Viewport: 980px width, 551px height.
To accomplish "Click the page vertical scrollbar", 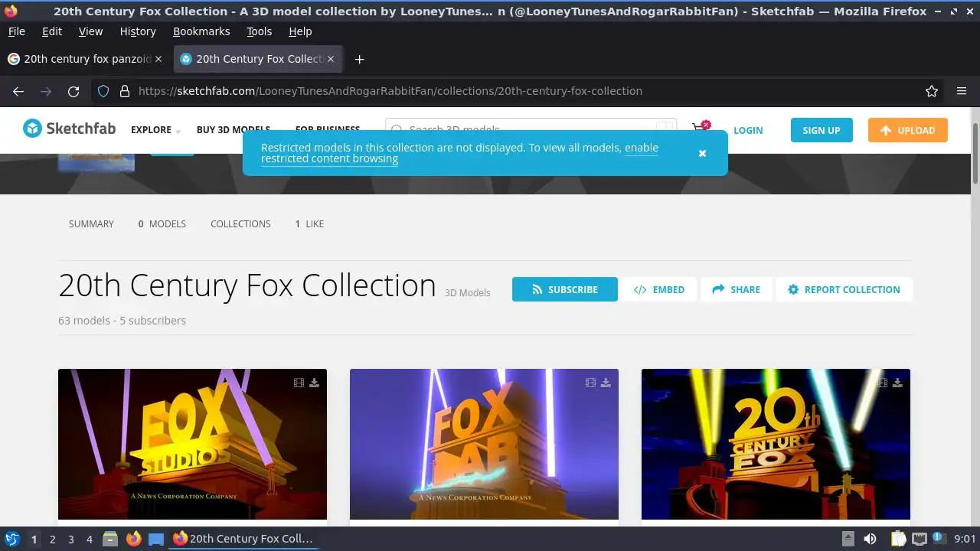I will point(975,153).
